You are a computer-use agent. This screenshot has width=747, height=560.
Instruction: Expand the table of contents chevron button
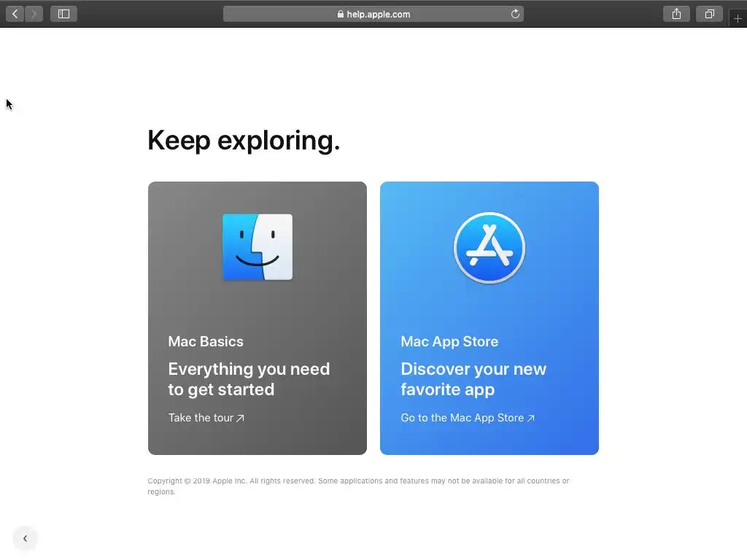[x=26, y=539]
